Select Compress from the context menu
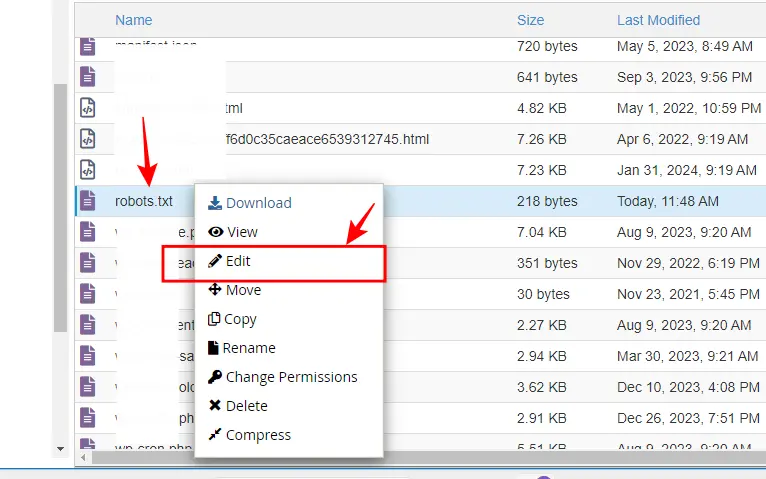Image resolution: width=766 pixels, height=479 pixels. pyautogui.click(x=249, y=435)
